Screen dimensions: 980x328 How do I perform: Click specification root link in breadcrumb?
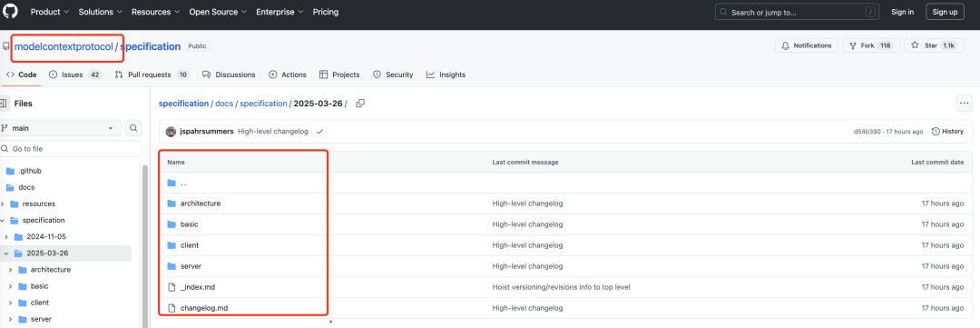click(x=183, y=104)
